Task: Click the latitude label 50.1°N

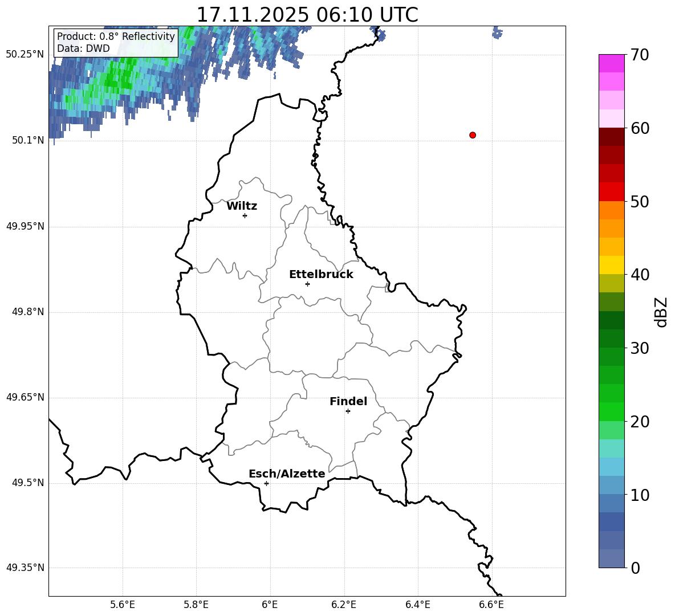Action: [28, 140]
